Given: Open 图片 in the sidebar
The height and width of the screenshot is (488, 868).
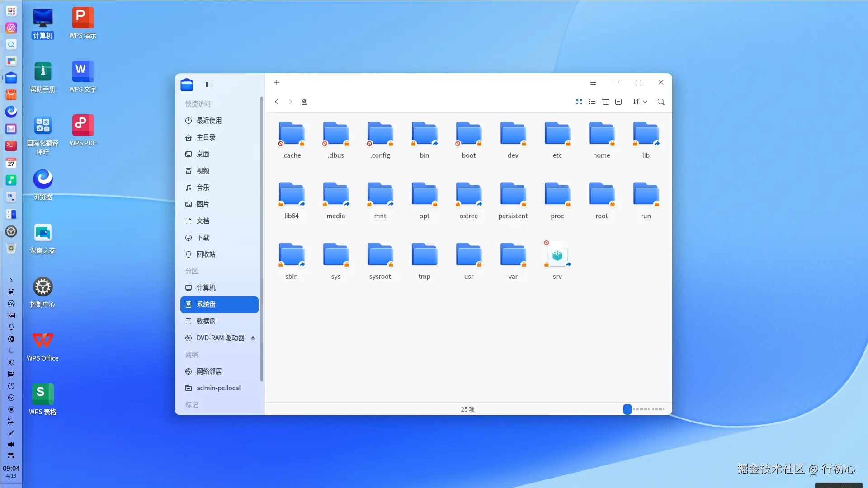Looking at the screenshot, I should tap(219, 204).
